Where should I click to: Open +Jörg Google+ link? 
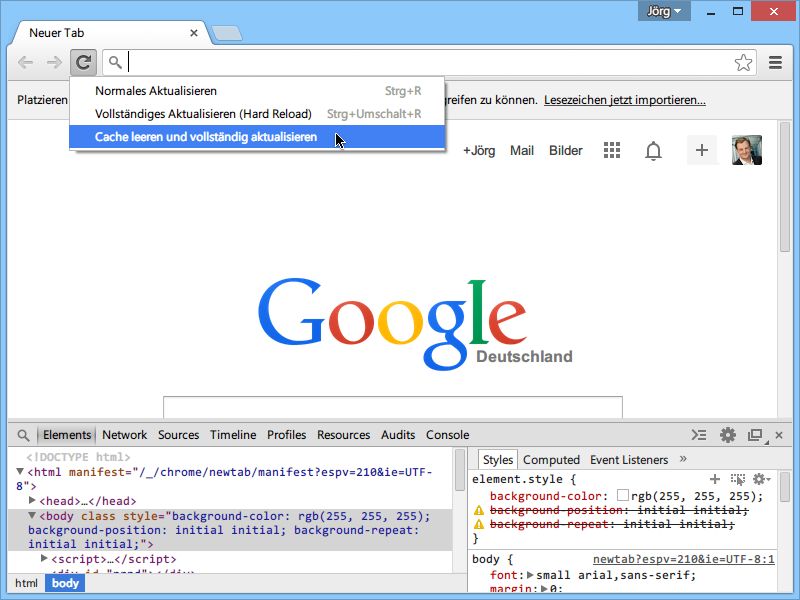(479, 151)
